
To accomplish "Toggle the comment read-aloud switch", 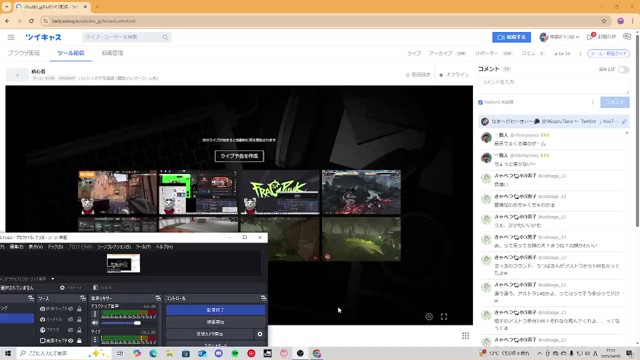I will [x=623, y=69].
